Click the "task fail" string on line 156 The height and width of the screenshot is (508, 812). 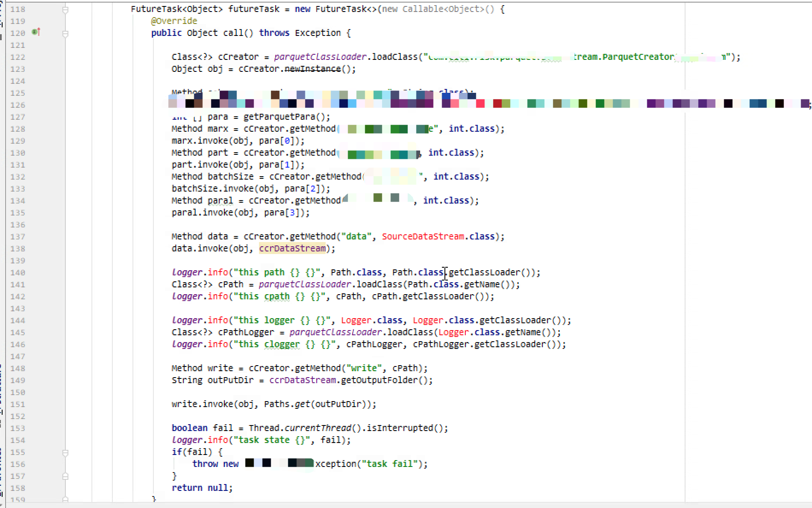click(x=389, y=464)
